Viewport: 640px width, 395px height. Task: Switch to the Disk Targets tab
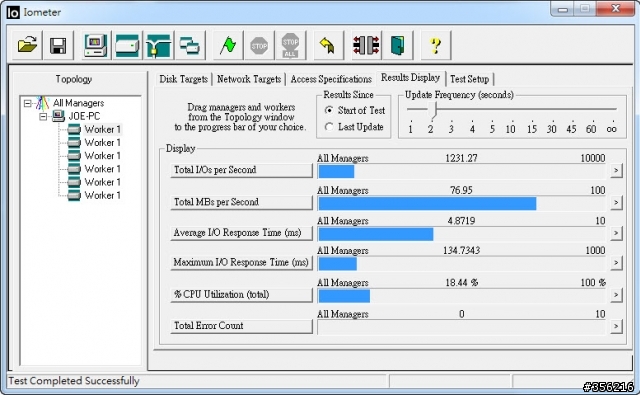pos(183,79)
